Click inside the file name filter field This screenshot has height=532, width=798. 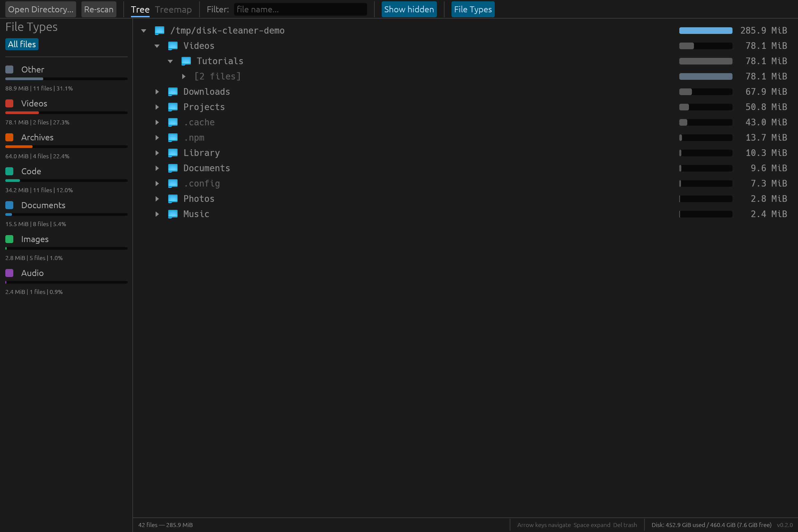point(300,9)
